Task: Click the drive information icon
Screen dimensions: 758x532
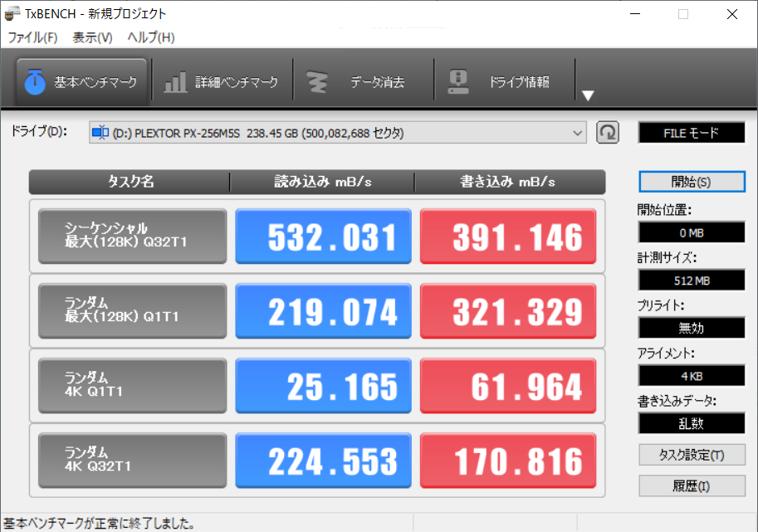Action: [457, 82]
